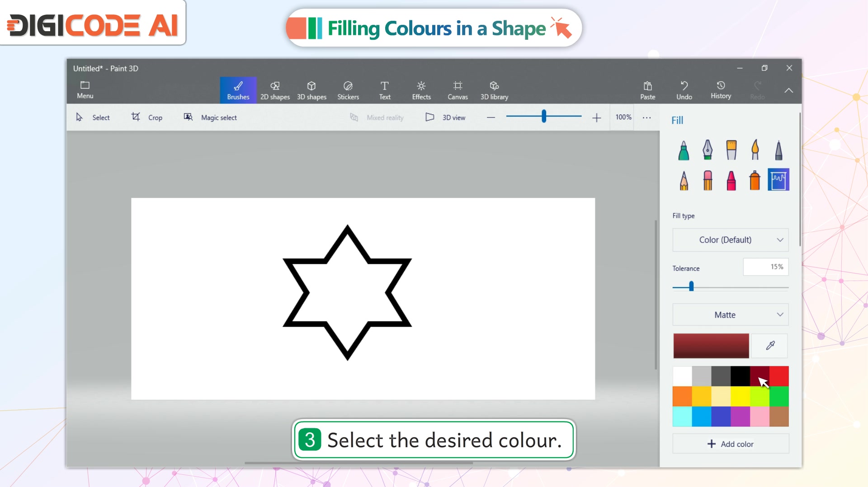Paste from clipboard

tap(647, 90)
